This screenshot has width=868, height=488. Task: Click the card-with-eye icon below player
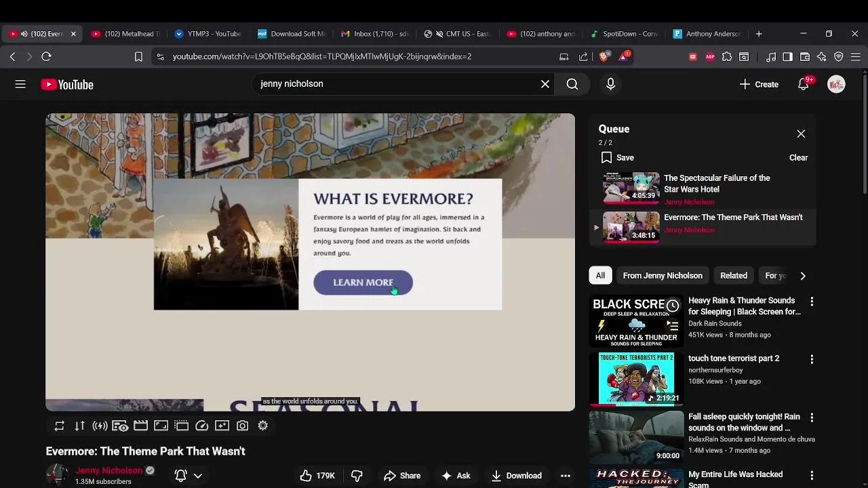tap(120, 426)
